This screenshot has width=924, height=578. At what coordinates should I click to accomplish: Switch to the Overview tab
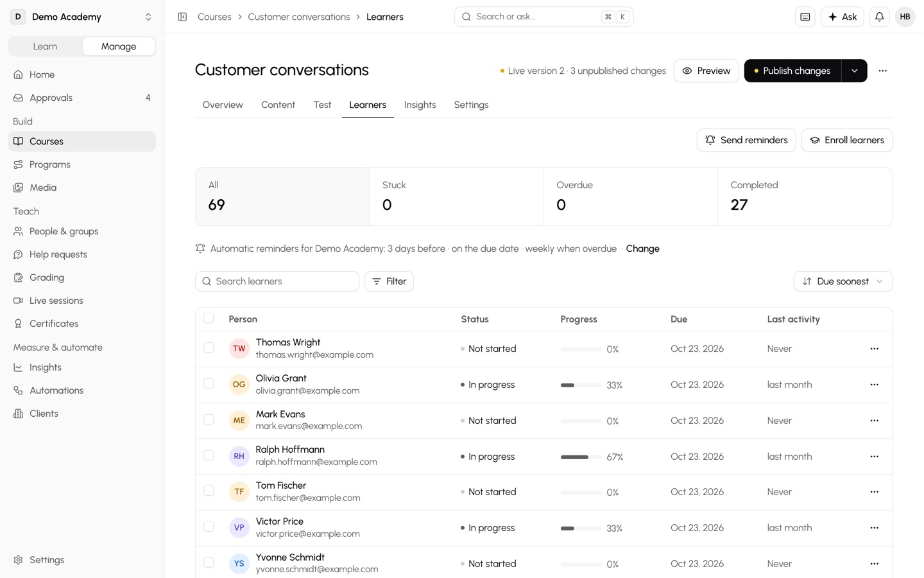tap(223, 105)
